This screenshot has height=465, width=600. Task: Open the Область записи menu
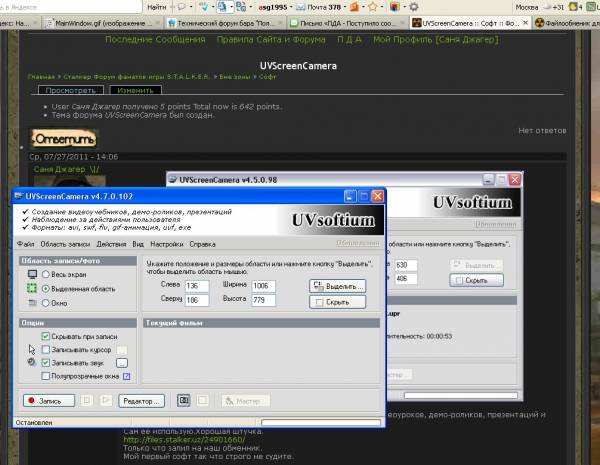click(x=65, y=244)
